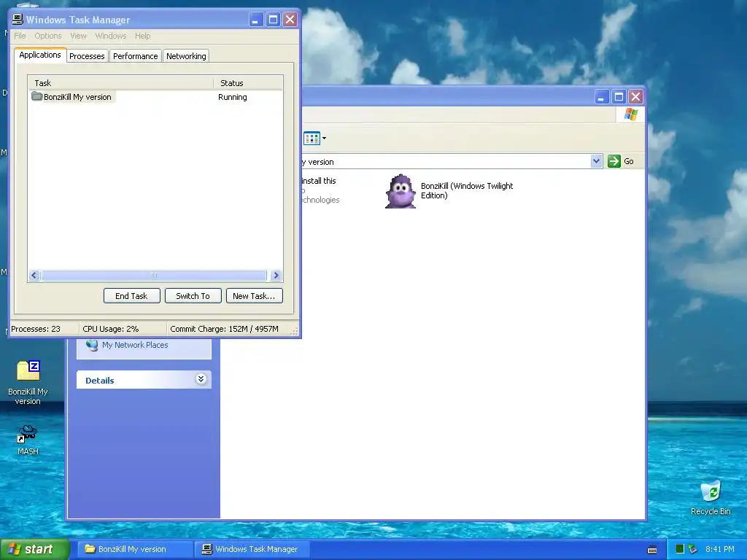Select the MASH desktop shortcut icon

pos(28,440)
